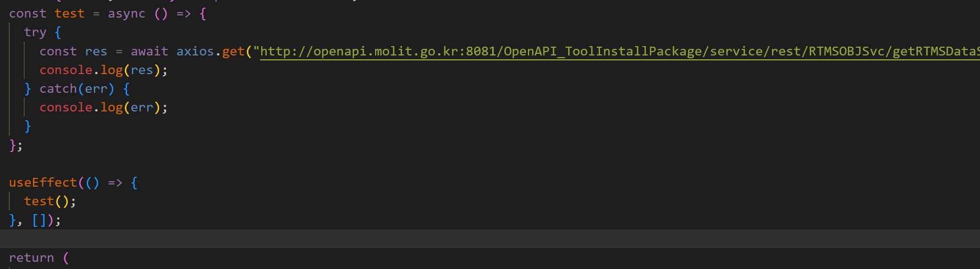Place cursor on the highlighted empty line
980x269 pixels.
point(490,239)
